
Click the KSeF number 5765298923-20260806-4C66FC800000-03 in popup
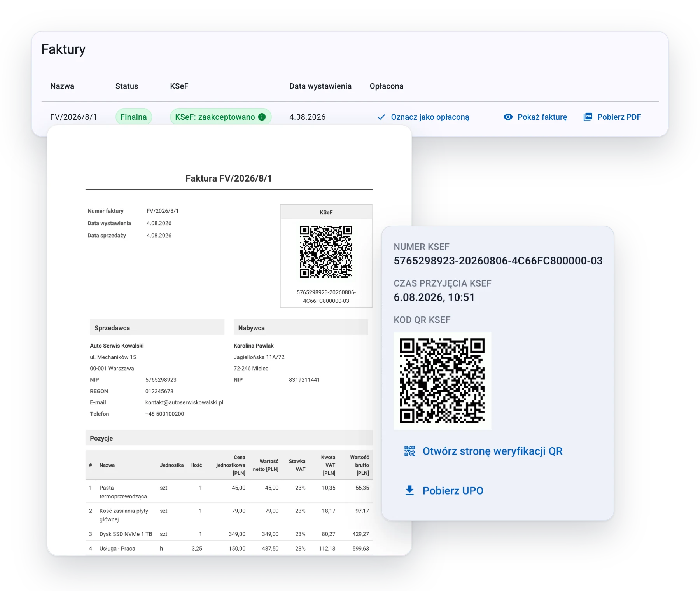coord(498,261)
